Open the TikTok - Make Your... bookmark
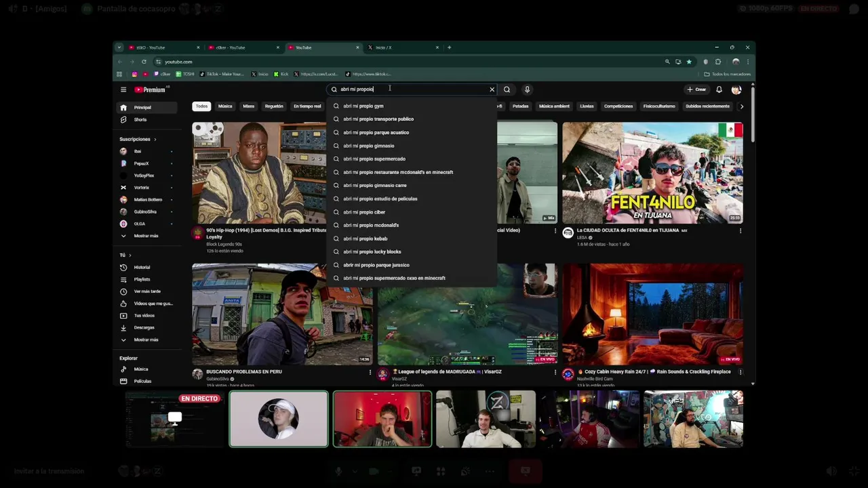 click(x=223, y=74)
